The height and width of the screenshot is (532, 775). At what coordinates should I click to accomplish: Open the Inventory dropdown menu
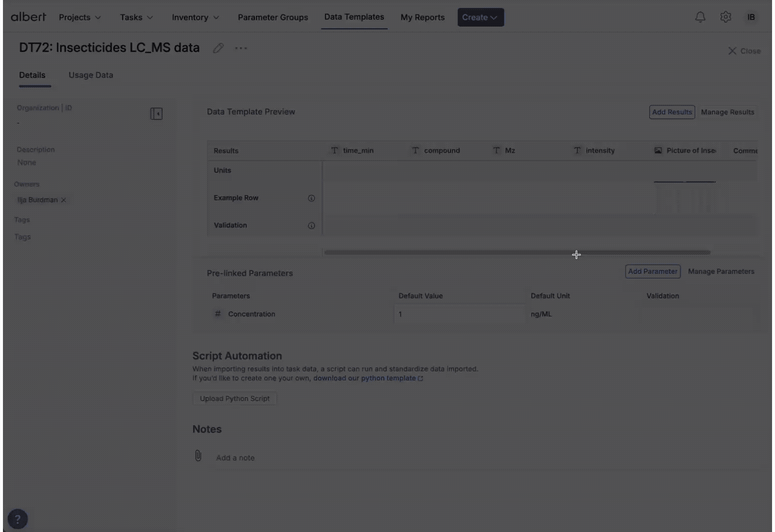pyautogui.click(x=195, y=17)
